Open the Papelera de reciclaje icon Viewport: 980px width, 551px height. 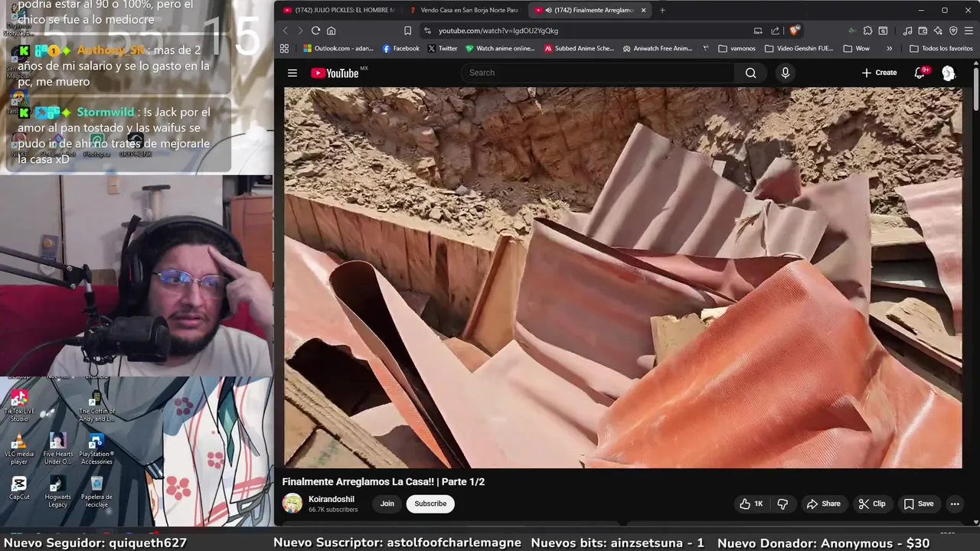[96, 492]
